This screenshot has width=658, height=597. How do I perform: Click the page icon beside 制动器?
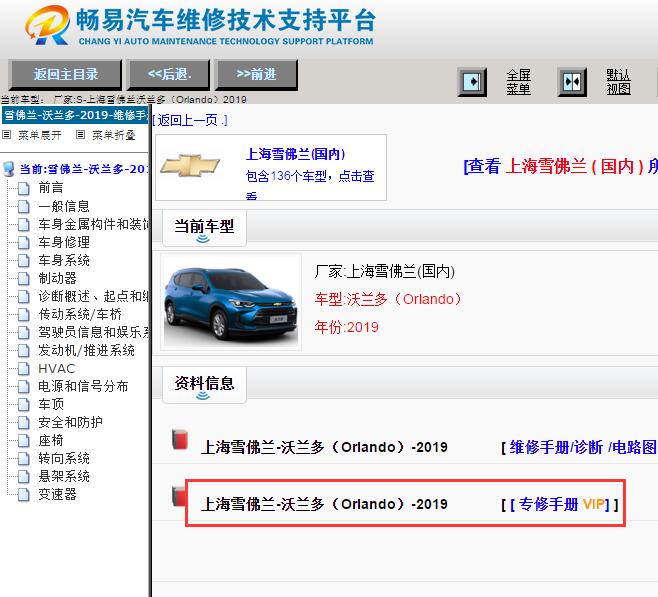(x=24, y=278)
